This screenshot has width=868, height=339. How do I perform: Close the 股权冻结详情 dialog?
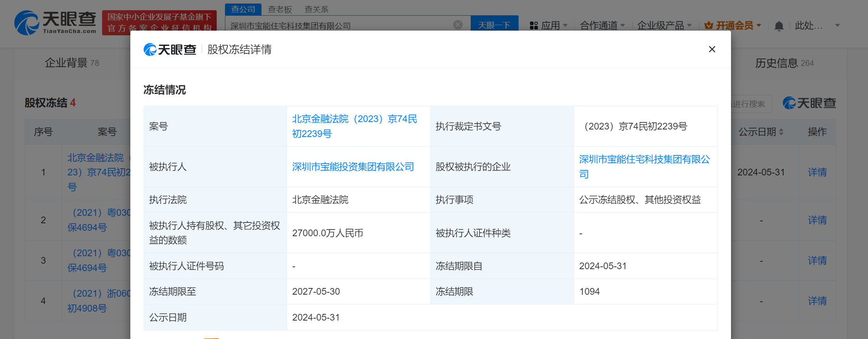[x=712, y=49]
